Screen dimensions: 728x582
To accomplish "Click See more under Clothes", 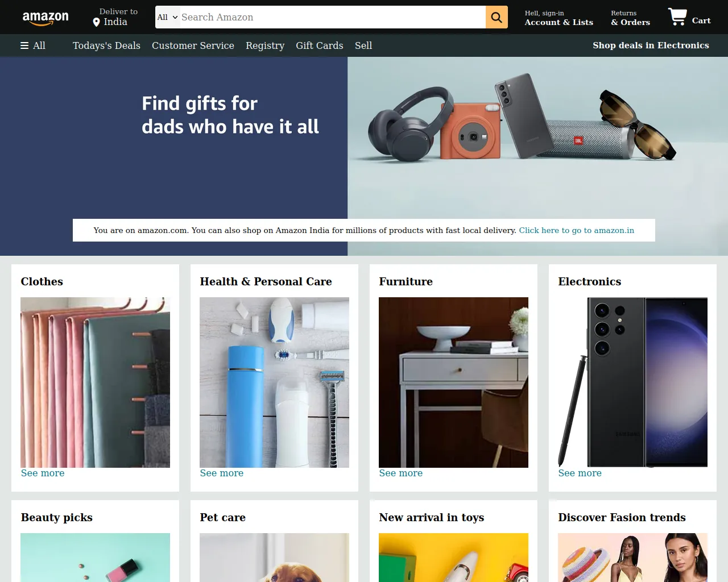I will (43, 473).
